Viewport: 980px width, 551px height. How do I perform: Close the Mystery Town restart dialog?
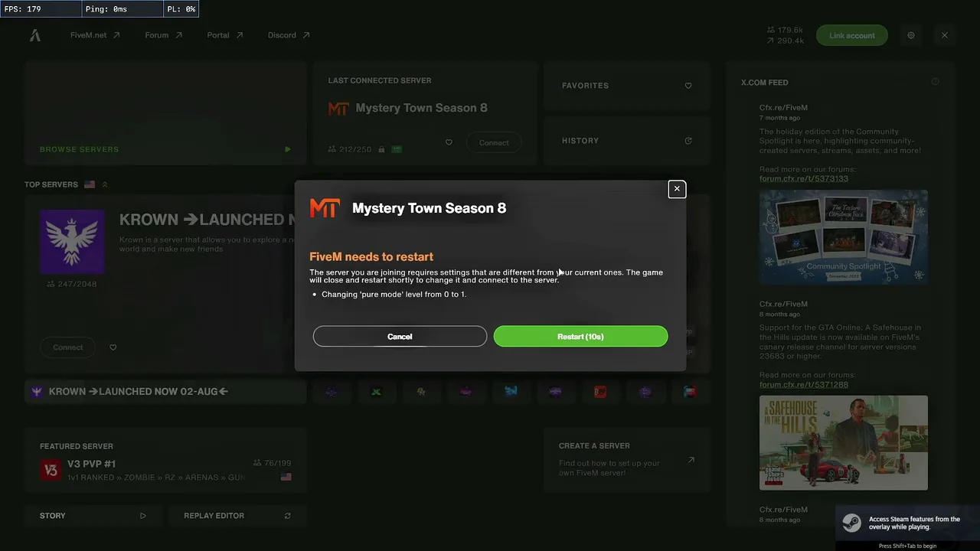pyautogui.click(x=677, y=189)
